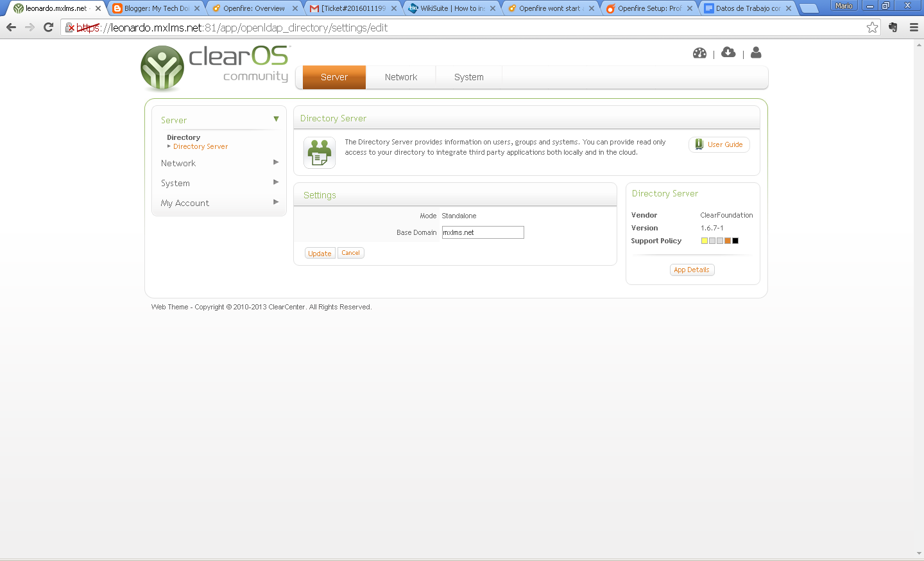Click the Standalone mode value
The height and width of the screenshot is (561, 924).
tap(459, 216)
